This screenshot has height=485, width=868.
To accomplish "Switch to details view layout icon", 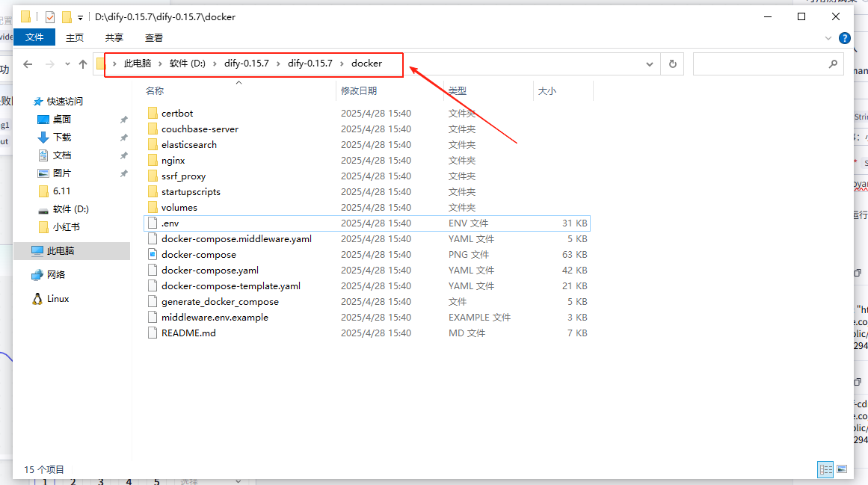I will click(825, 469).
